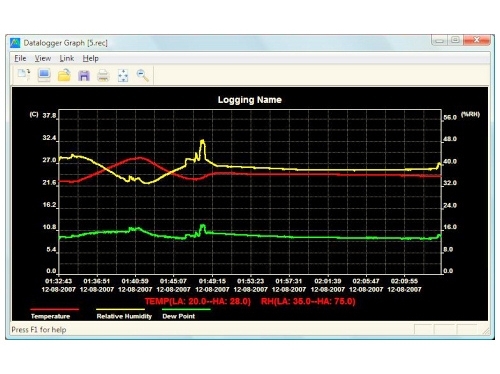This screenshot has height=374, width=500.
Task: Open the File menu
Action: coord(20,58)
